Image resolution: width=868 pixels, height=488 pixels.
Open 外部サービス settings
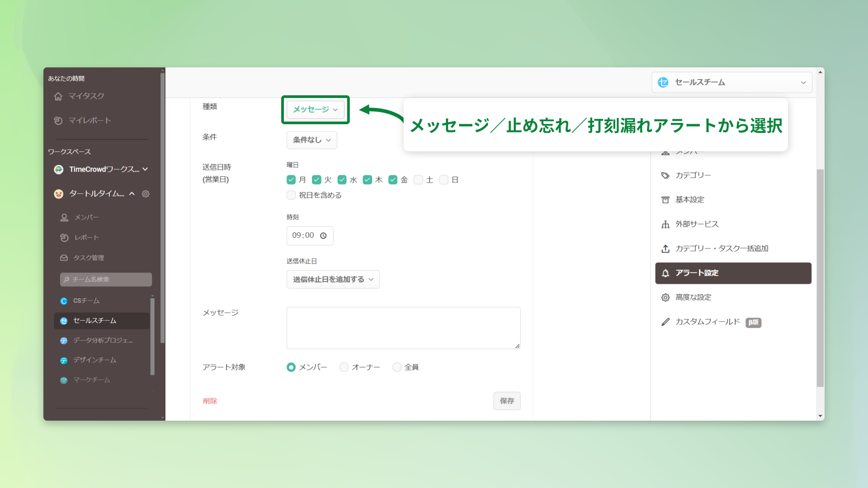coord(696,224)
